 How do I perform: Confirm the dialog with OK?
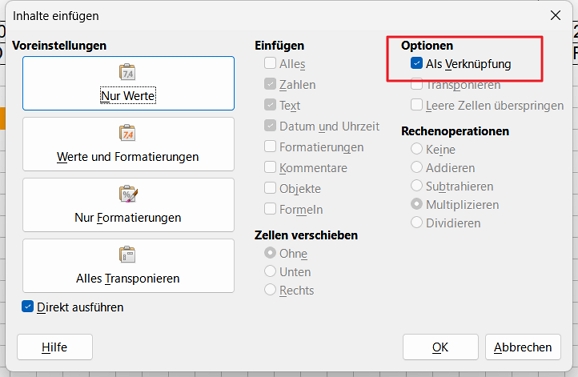click(441, 347)
